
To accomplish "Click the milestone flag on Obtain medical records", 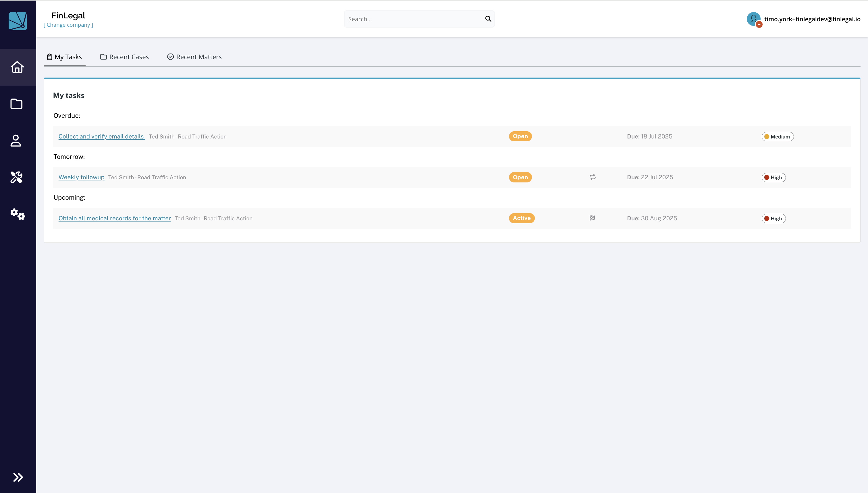I will coord(592,218).
